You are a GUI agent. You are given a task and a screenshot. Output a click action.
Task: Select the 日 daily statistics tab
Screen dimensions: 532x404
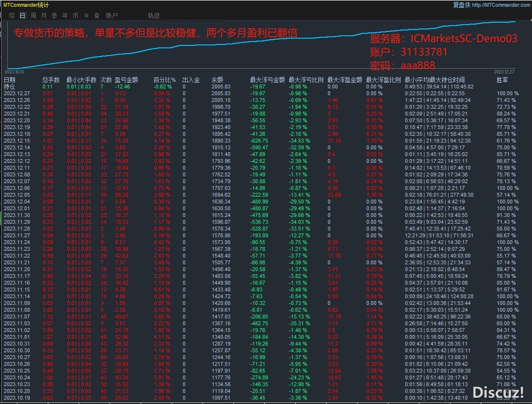click(23, 15)
